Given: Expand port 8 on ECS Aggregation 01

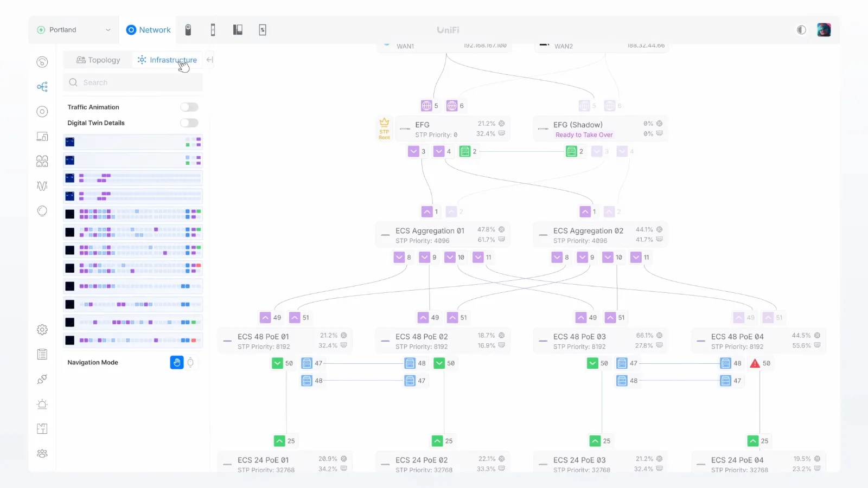Looking at the screenshot, I should [x=400, y=257].
